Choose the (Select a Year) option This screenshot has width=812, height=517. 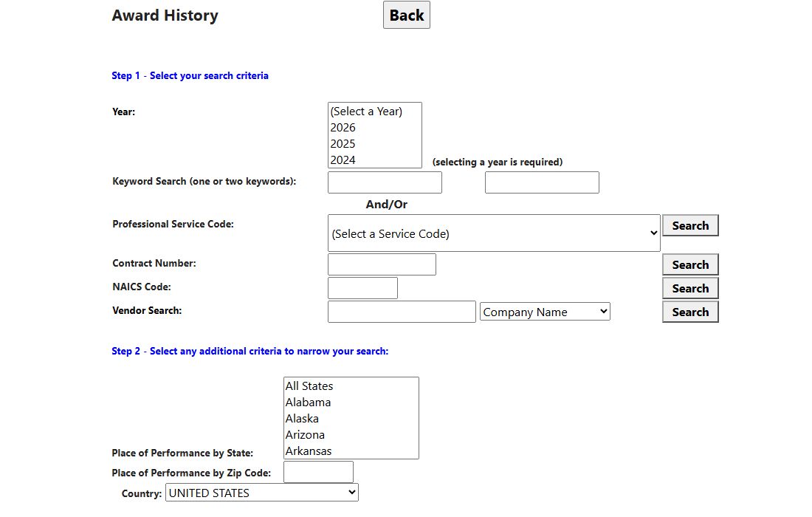coord(375,112)
